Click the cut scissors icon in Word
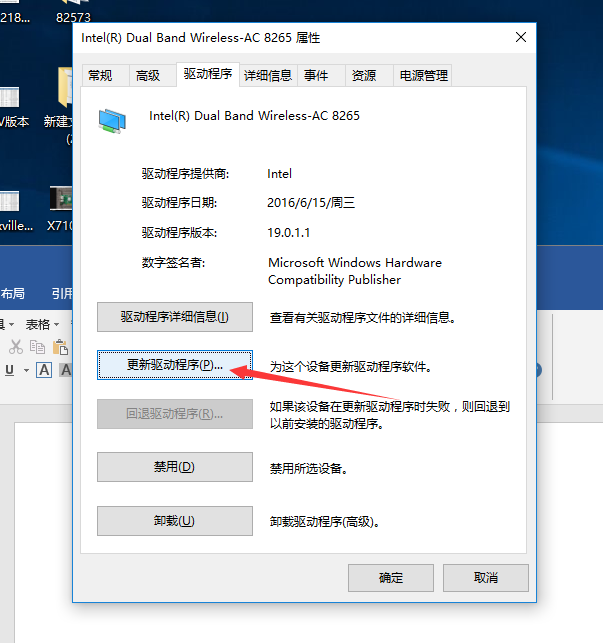 (15, 347)
